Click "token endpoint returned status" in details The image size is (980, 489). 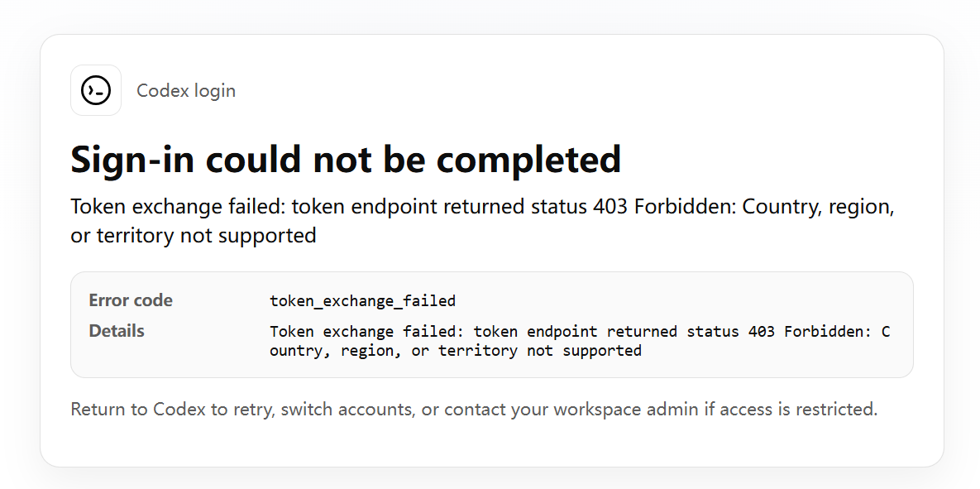point(606,332)
